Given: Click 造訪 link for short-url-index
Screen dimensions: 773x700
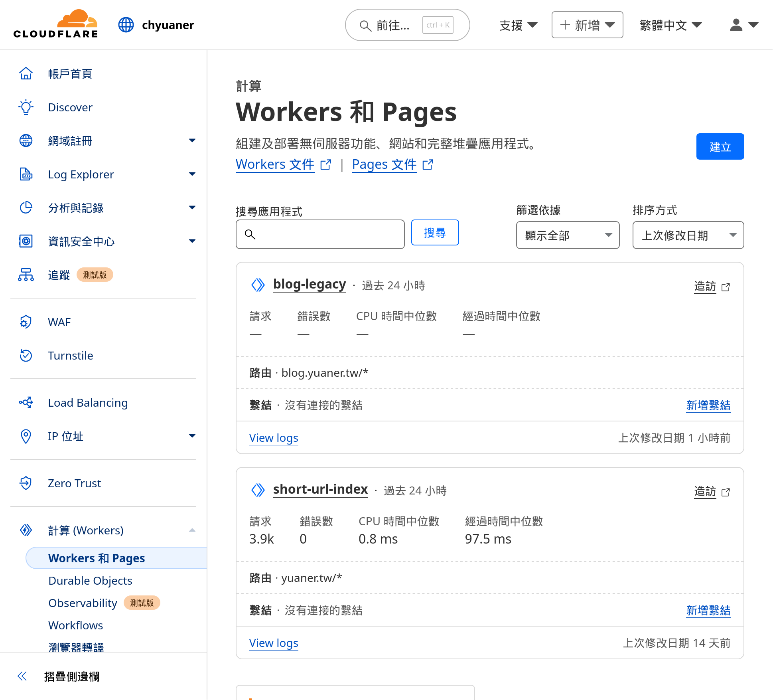Looking at the screenshot, I should (705, 492).
